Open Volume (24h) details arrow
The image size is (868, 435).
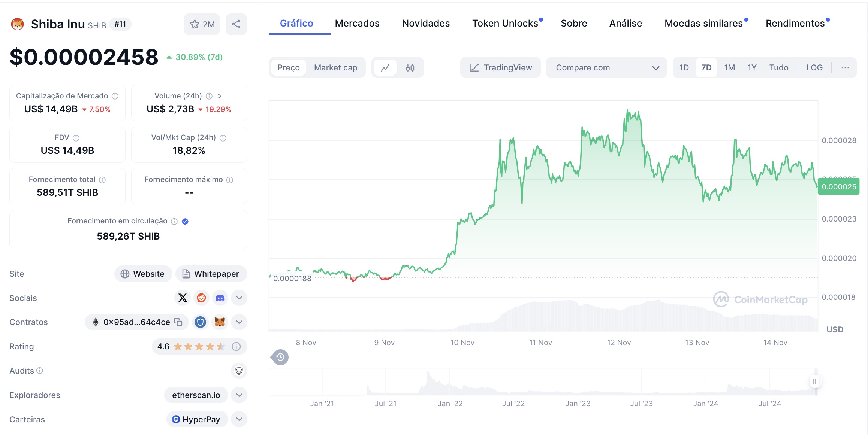(x=220, y=96)
